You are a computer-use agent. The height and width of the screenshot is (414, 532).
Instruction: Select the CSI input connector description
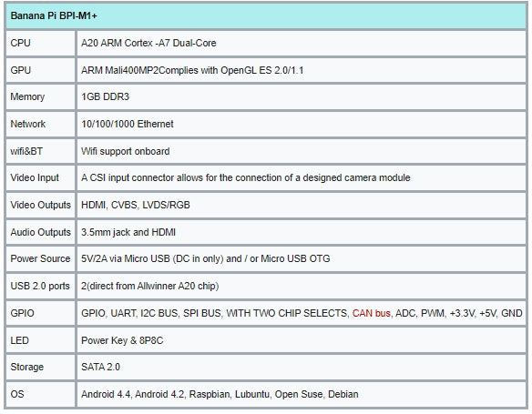pos(246,177)
